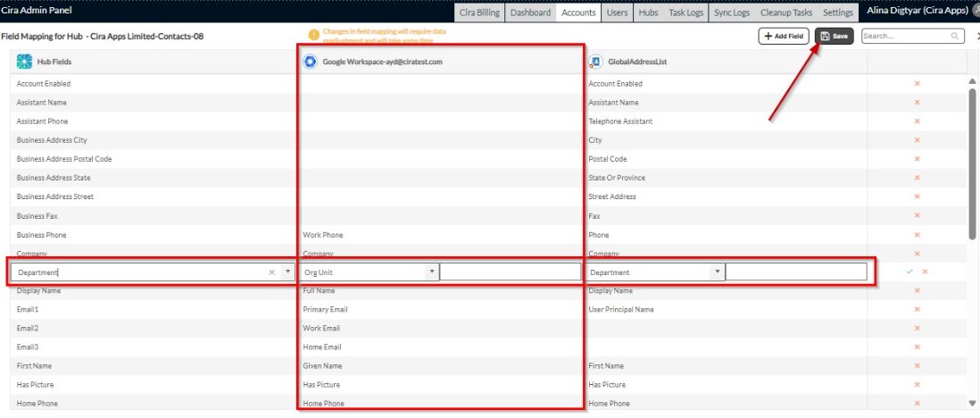Click the GlobalAddressList column icon
Image resolution: width=980 pixels, height=418 pixels.
point(595,62)
